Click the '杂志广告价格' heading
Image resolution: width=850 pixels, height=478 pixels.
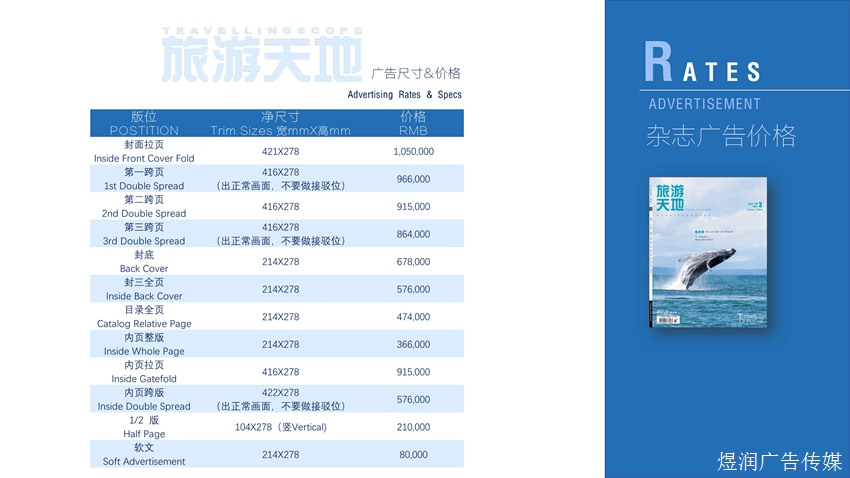tap(721, 135)
